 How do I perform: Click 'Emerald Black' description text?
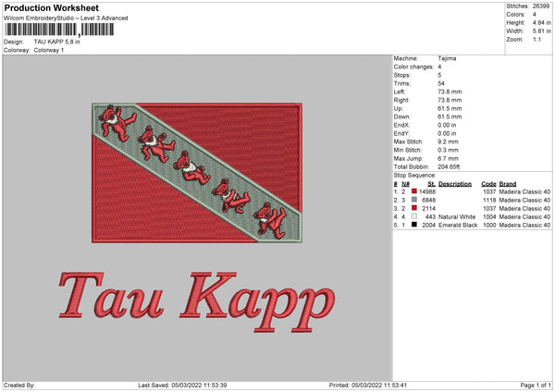tap(458, 226)
